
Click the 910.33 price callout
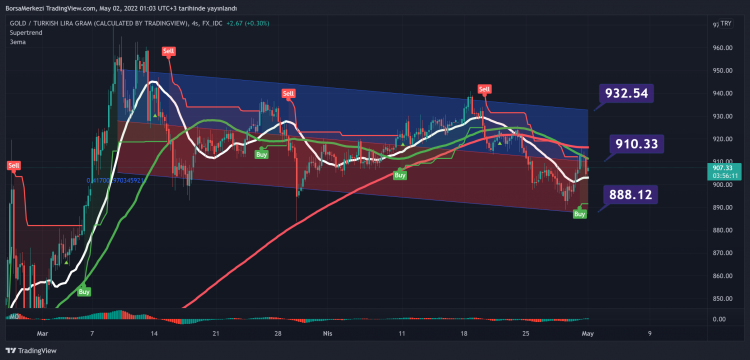pos(637,143)
